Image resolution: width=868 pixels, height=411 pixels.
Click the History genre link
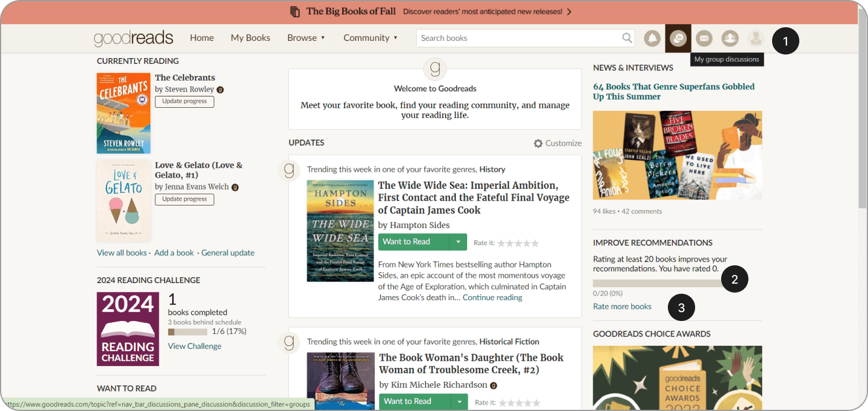click(x=493, y=170)
